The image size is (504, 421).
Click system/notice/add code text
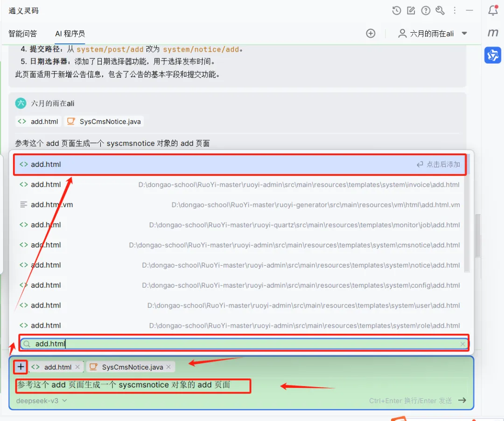tap(201, 49)
